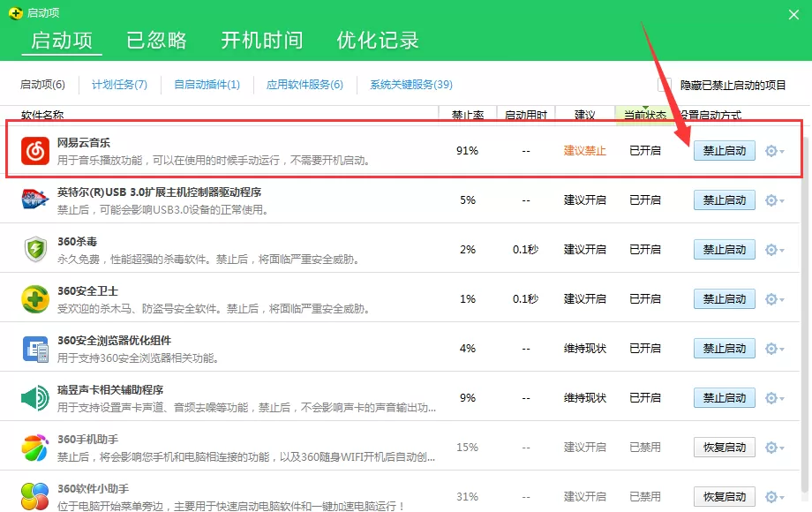
Task: Open gear settings dropdown for 360杀毒
Action: (775, 250)
